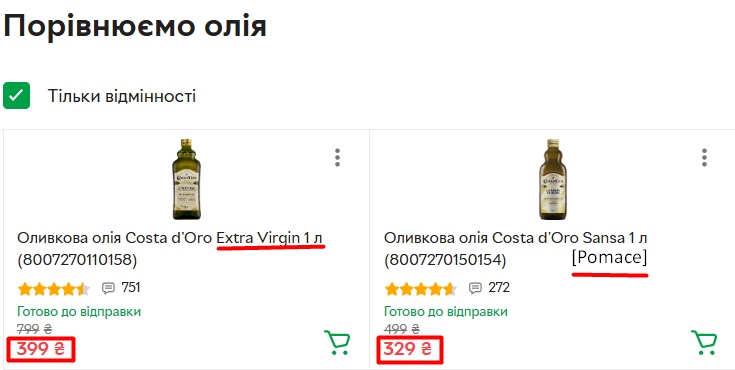This screenshot has width=735, height=370.
Task: Click the 399 ₴ sale price
Action: pos(41,349)
